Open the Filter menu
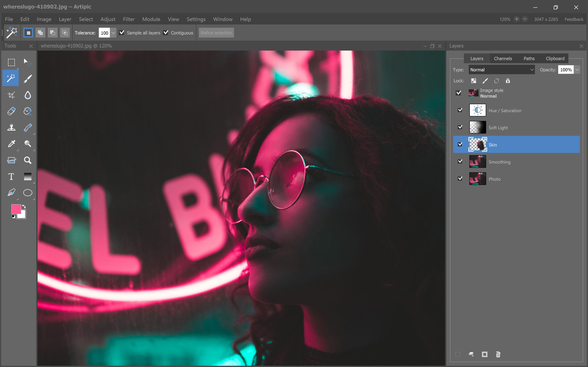Viewport: 588px width, 367px height. coord(129,19)
